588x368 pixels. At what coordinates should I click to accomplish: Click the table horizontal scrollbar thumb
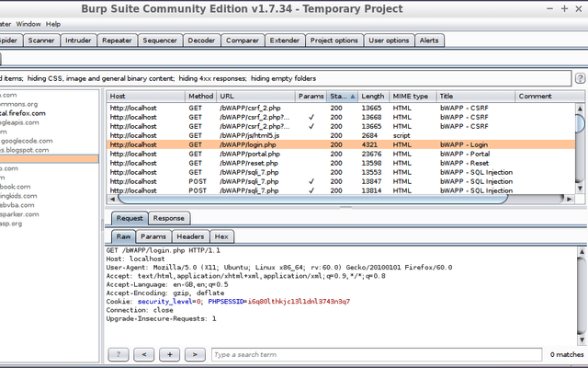coord(312,199)
